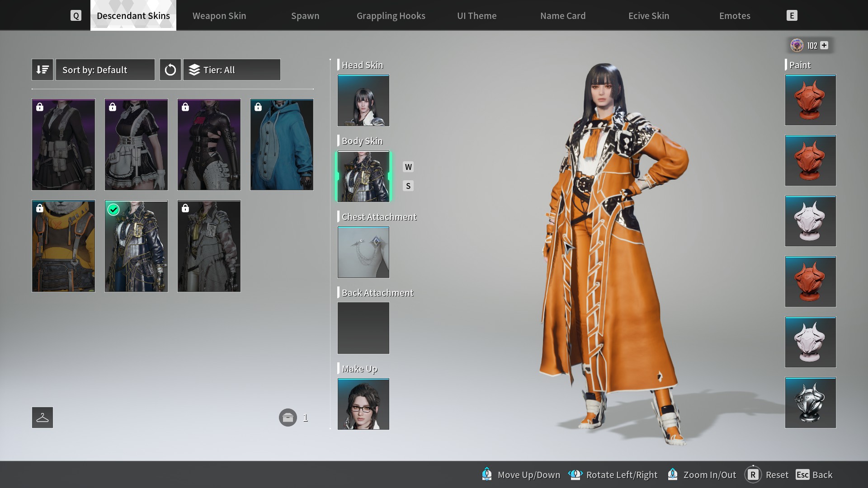
Task: Select the chrome silver paint swatch
Action: (810, 403)
